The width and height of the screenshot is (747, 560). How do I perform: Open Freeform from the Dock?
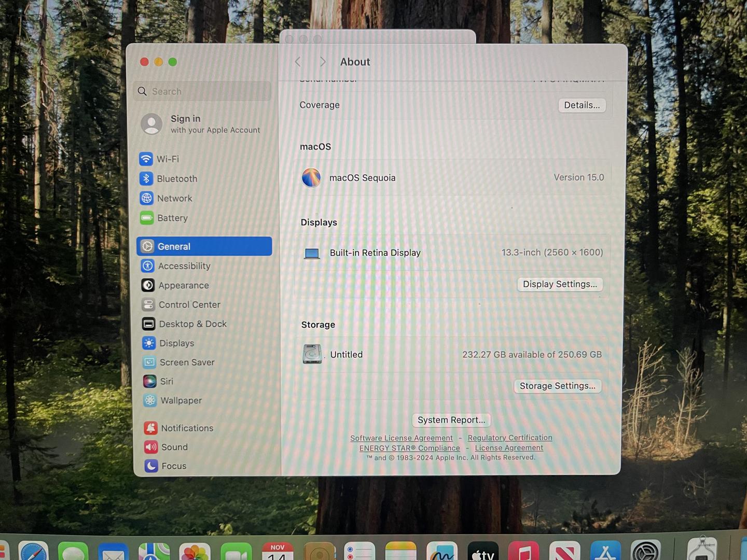[442, 552]
